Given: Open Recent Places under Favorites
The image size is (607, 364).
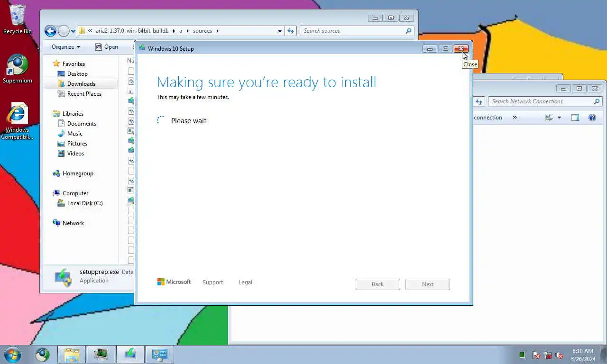Looking at the screenshot, I should 84,93.
